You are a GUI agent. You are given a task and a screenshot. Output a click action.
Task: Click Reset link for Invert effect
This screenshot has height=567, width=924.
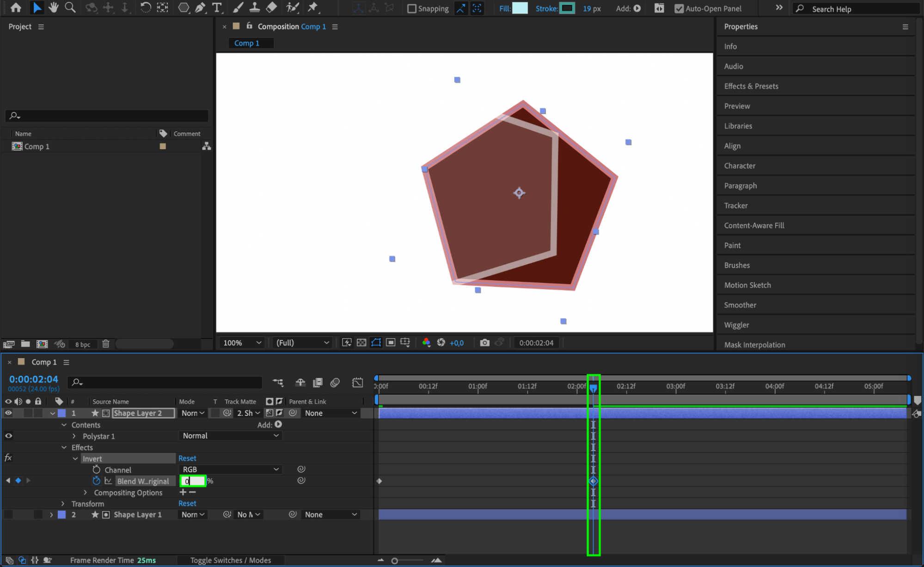tap(187, 458)
